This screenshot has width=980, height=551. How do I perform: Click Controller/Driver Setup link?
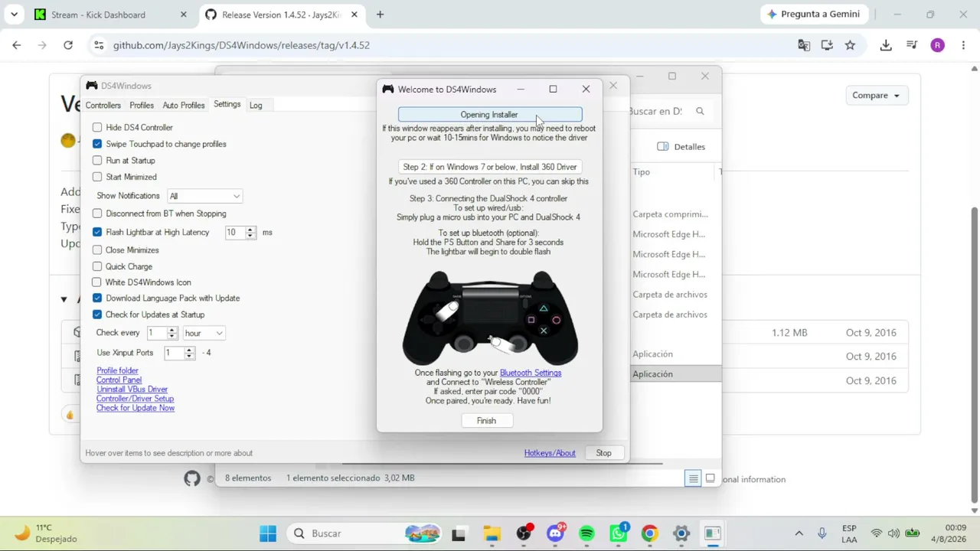(135, 398)
